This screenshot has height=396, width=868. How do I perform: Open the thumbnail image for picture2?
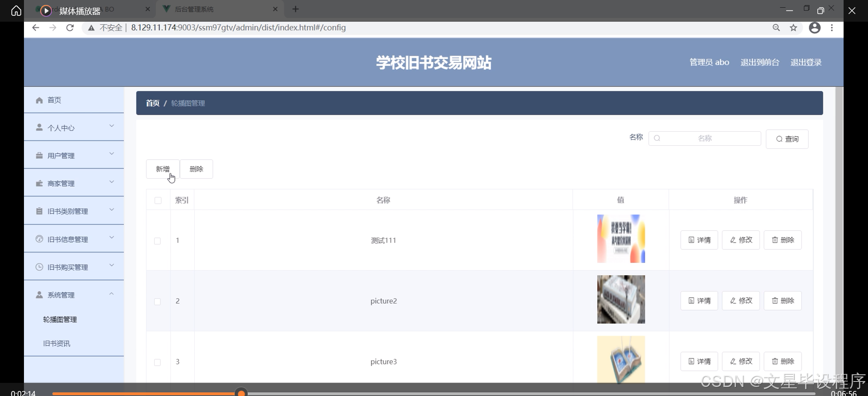click(x=621, y=299)
